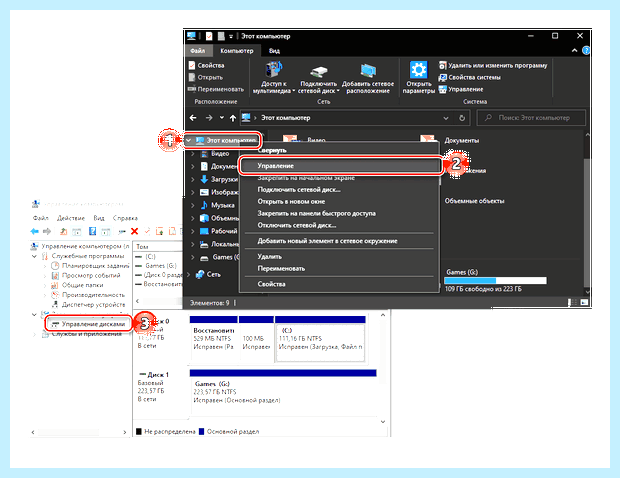Open Explorer help question-mark icon
The height and width of the screenshot is (478, 620).
586,51
